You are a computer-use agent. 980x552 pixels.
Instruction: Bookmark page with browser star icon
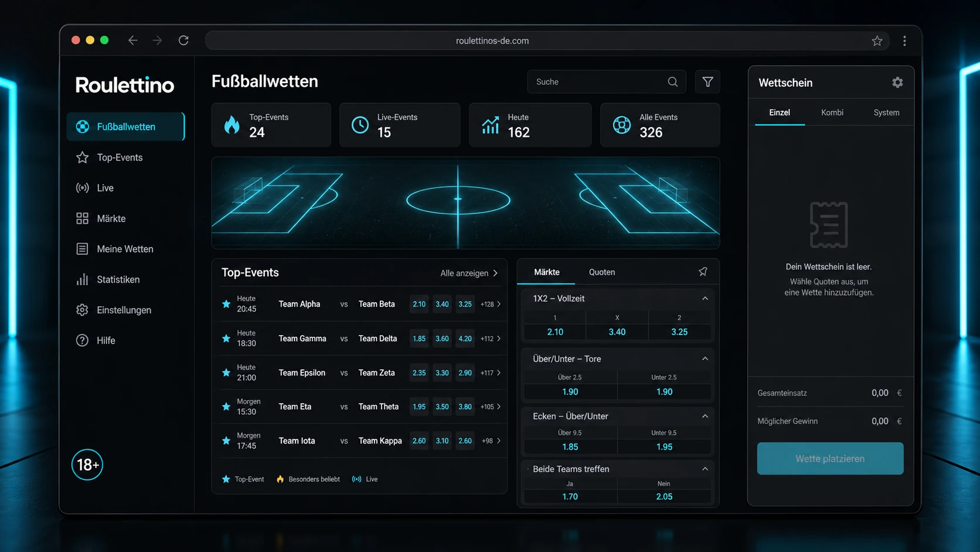[877, 41]
